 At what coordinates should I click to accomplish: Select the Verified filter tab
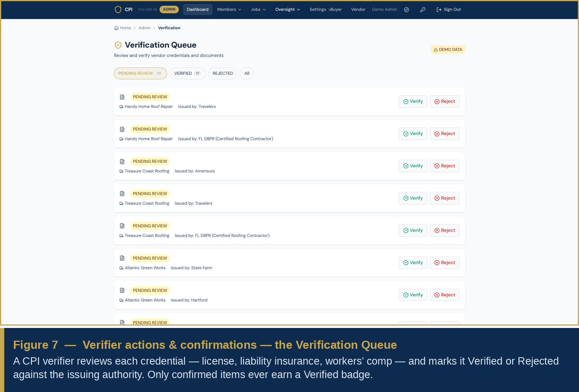pos(188,73)
